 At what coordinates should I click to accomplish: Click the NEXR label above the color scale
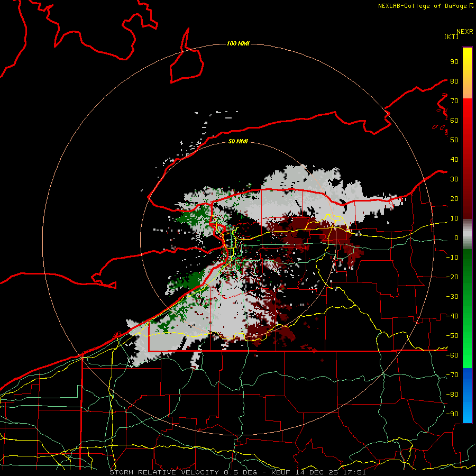pyautogui.click(x=464, y=32)
